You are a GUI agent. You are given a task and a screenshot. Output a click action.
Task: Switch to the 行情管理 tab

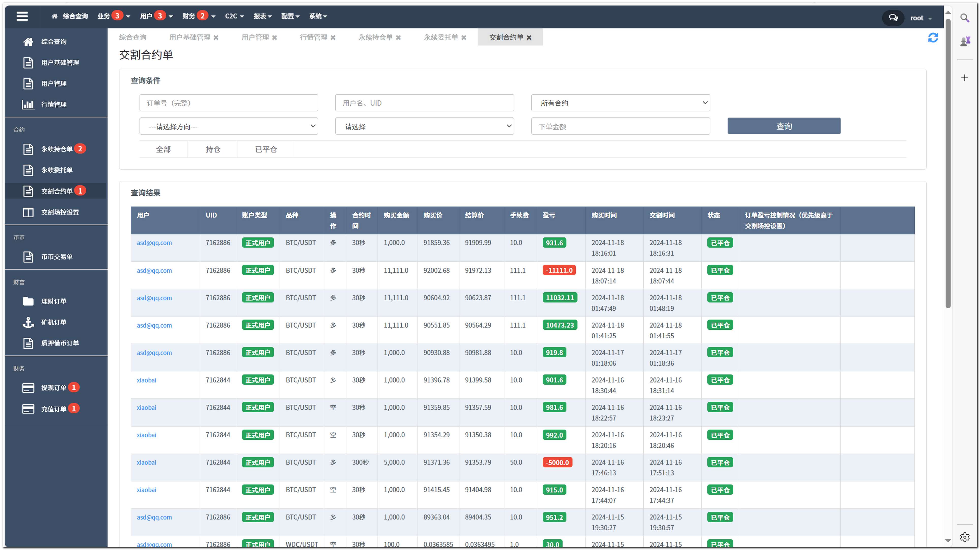[x=313, y=37]
